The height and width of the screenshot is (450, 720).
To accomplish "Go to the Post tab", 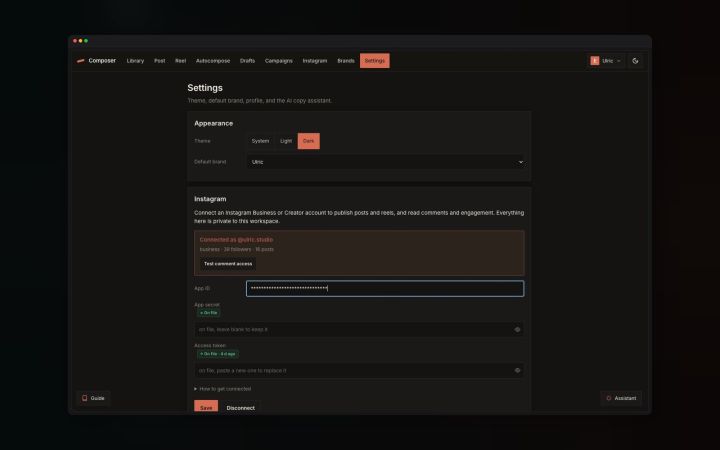I will coord(159,61).
